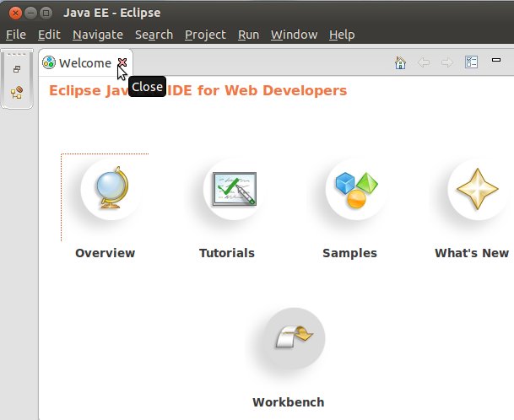Screen dimensions: 514x420
Task: Open the Project menu
Action: [x=205, y=35]
